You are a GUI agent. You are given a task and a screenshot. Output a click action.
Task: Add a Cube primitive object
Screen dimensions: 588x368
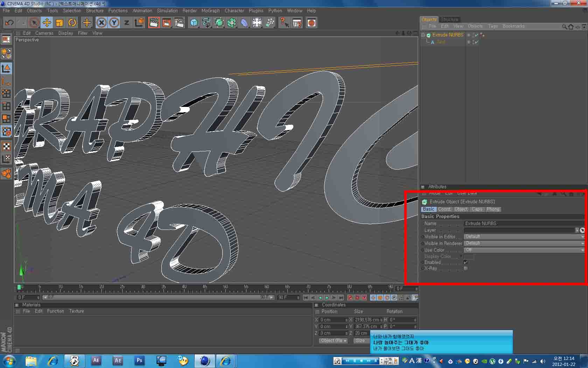click(194, 23)
